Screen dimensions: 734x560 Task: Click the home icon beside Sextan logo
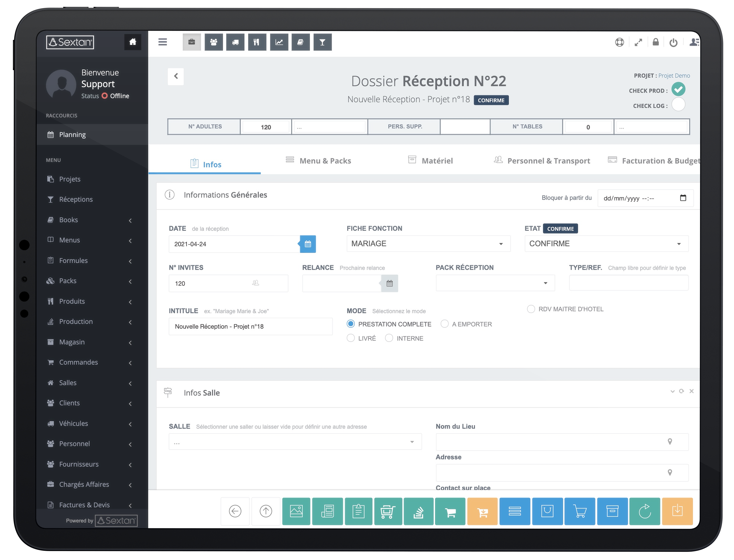click(x=132, y=42)
